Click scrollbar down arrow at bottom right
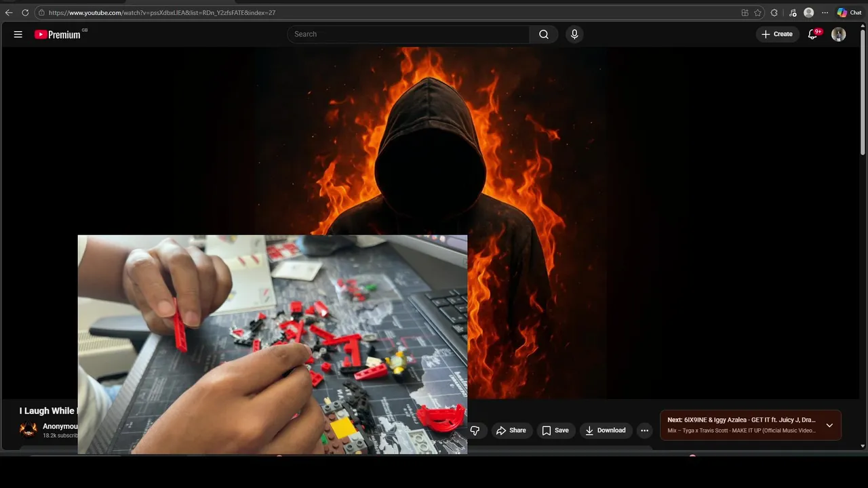This screenshot has height=488, width=868. point(863,446)
